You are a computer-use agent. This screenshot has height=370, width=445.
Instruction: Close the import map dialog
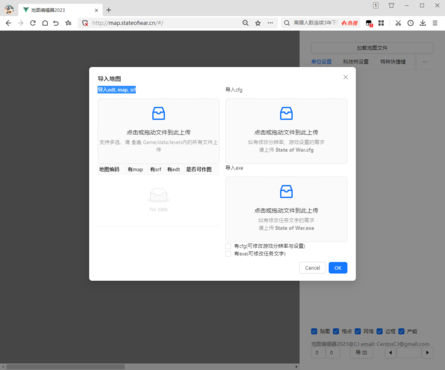346,77
